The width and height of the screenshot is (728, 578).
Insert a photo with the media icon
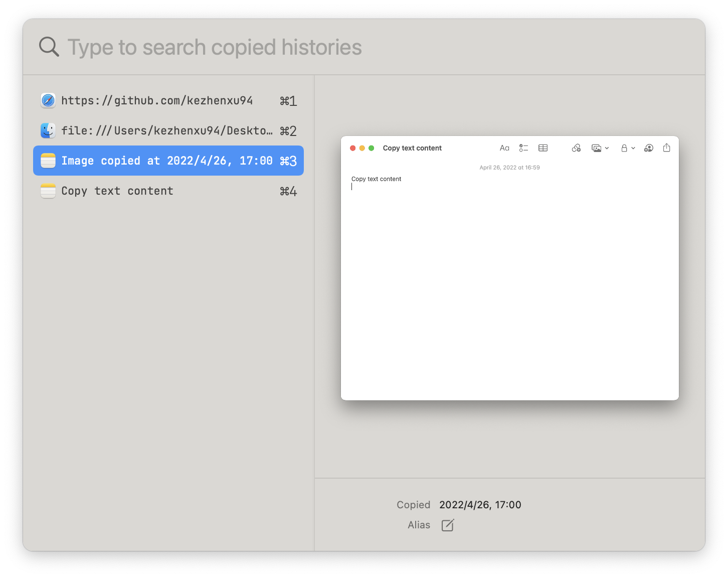click(x=596, y=148)
